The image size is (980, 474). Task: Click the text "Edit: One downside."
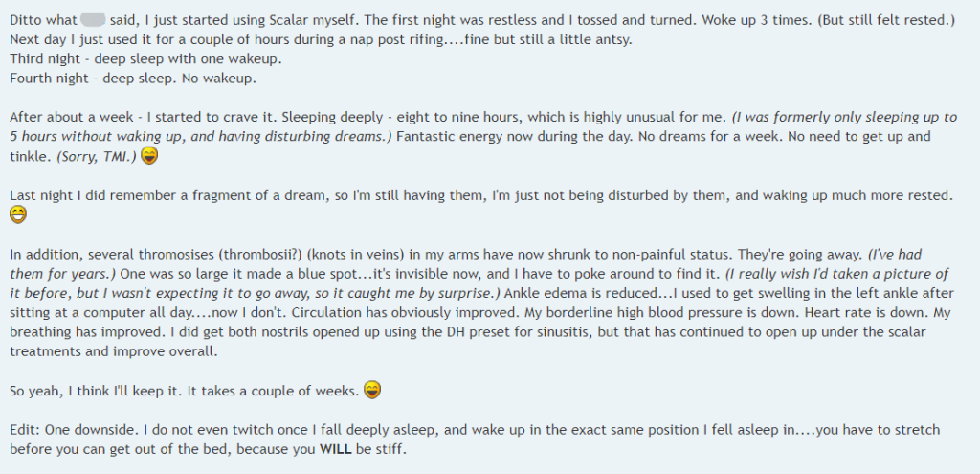[x=64, y=430]
